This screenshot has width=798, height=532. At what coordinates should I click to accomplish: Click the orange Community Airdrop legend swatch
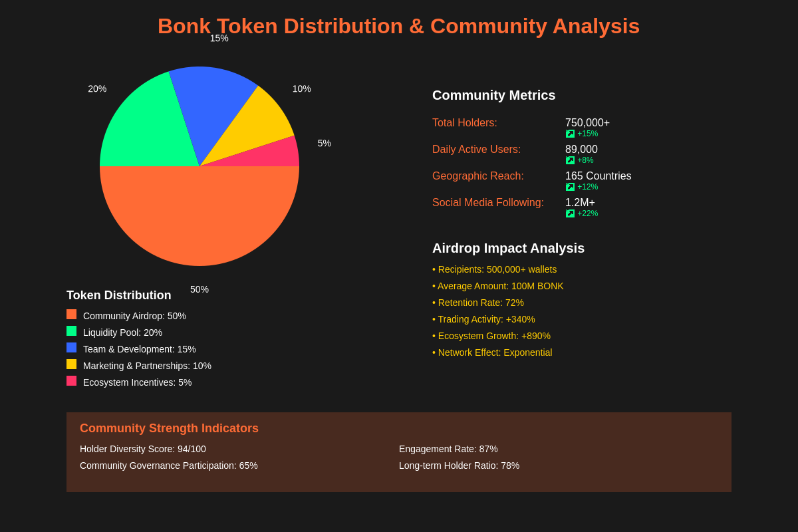(71, 314)
